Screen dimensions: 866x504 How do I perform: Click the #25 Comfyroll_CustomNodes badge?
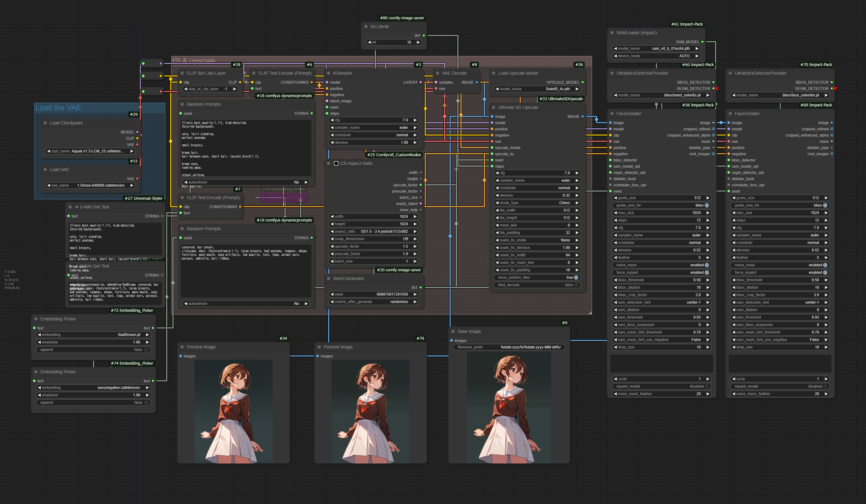(x=394, y=155)
